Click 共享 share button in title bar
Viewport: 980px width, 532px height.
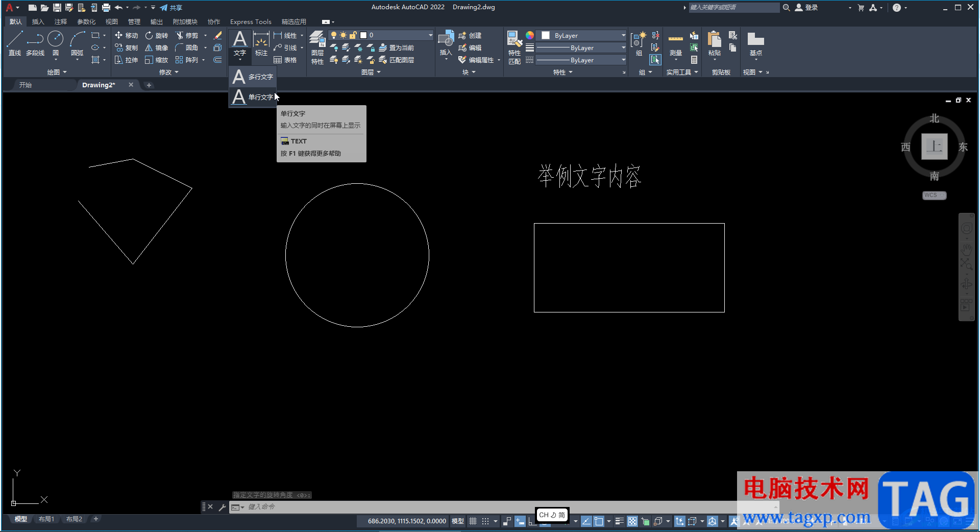point(171,8)
